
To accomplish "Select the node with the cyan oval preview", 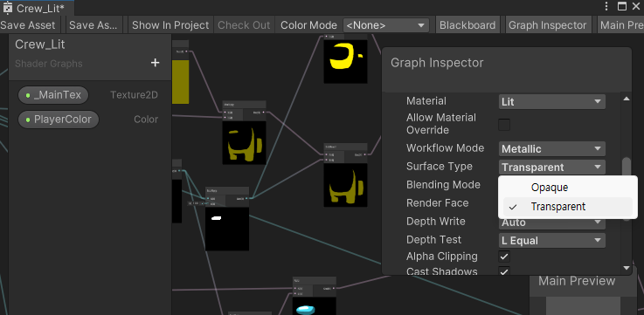I will coord(315,296).
